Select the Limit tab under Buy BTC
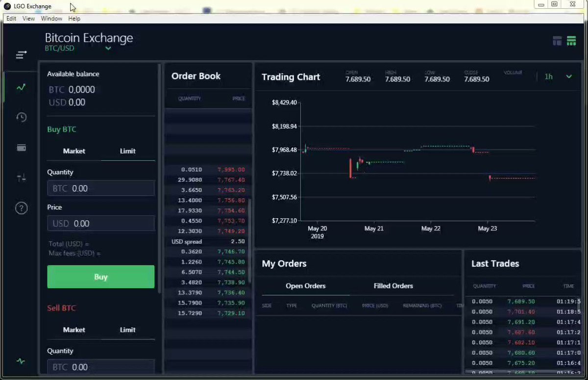The image size is (588, 380). [128, 151]
